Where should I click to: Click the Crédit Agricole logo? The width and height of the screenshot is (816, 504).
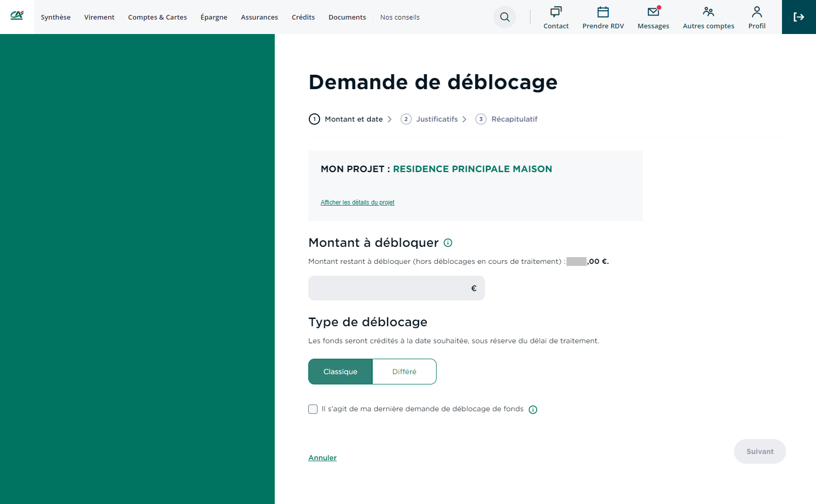coord(17,16)
